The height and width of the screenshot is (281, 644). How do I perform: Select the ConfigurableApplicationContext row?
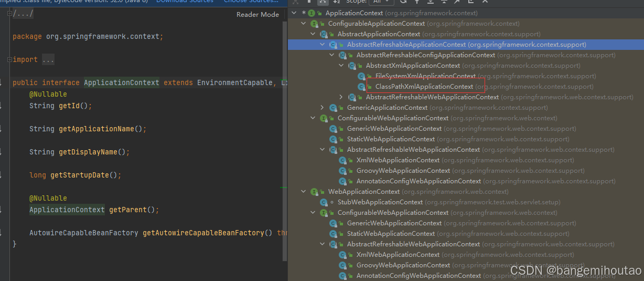(466, 24)
